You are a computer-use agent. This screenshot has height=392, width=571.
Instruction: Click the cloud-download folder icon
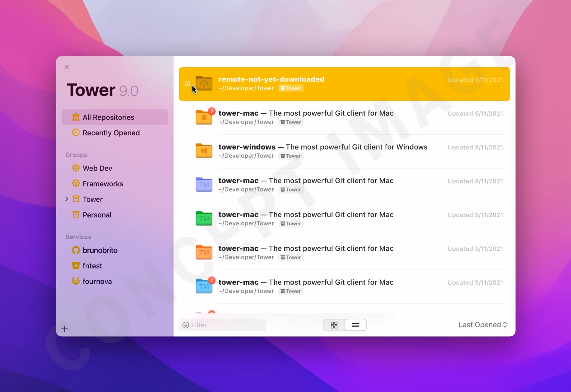coord(204,83)
